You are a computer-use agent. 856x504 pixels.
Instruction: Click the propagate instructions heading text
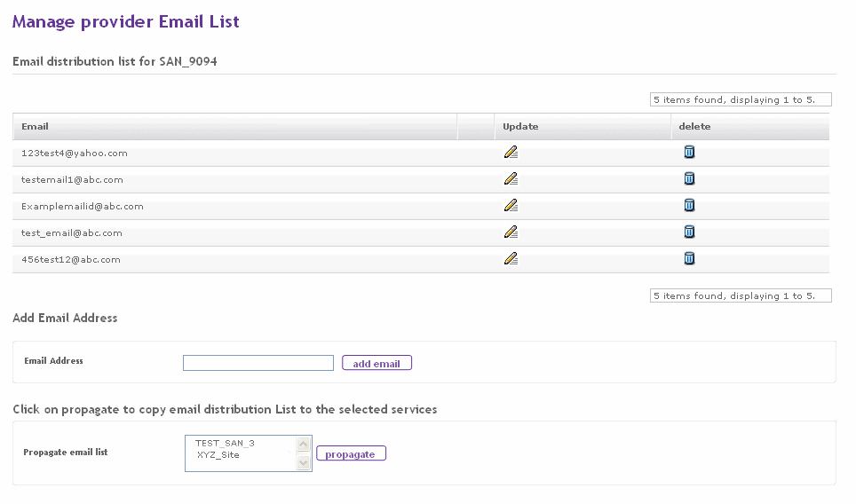225,410
